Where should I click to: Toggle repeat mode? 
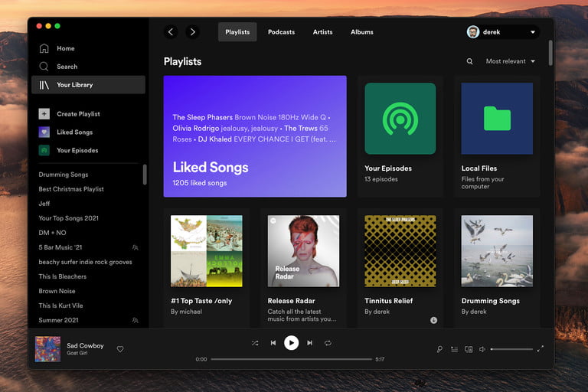tap(328, 343)
